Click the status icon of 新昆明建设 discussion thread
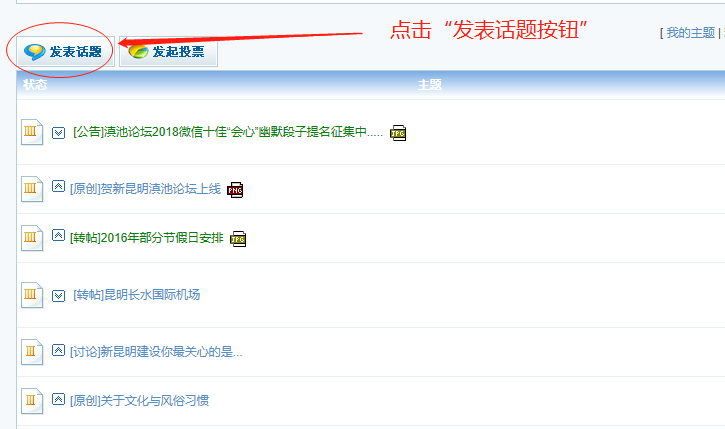The height and width of the screenshot is (429, 725). click(32, 352)
